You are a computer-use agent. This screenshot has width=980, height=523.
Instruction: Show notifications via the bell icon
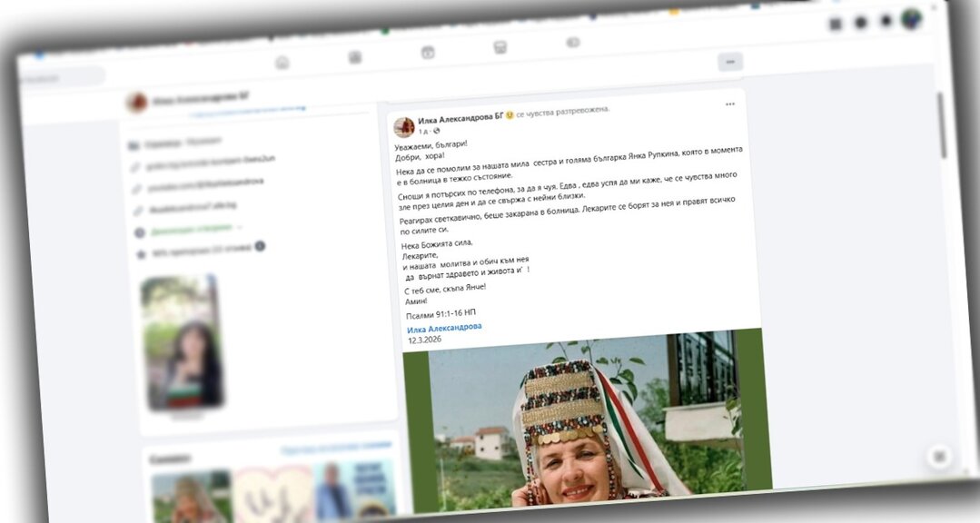[886, 21]
